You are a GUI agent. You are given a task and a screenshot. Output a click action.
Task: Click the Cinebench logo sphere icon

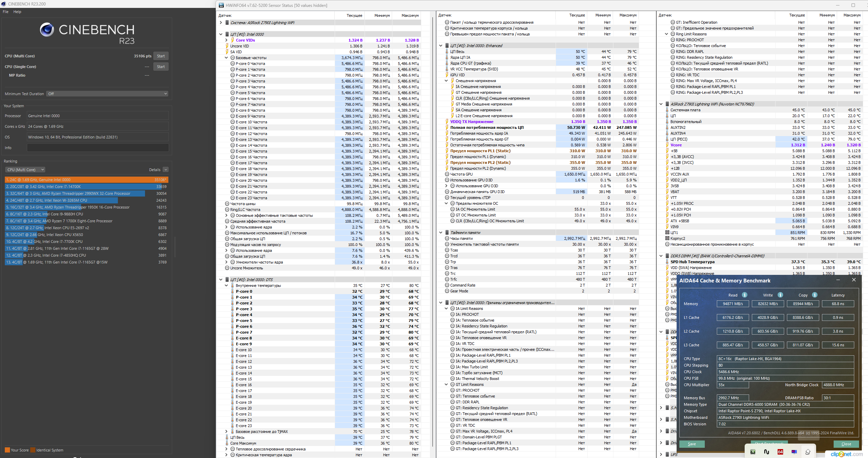[47, 30]
